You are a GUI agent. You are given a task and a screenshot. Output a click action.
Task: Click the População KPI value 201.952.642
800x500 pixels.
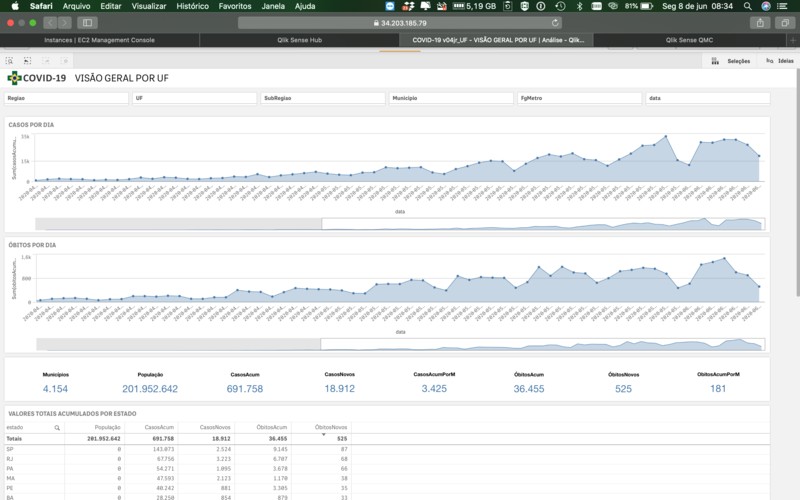click(150, 389)
